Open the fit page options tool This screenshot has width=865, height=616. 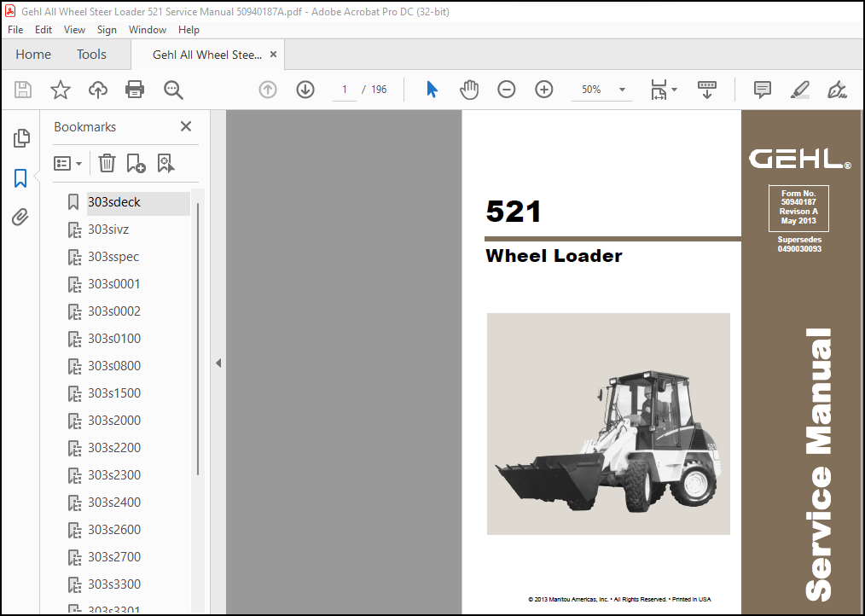click(x=663, y=90)
